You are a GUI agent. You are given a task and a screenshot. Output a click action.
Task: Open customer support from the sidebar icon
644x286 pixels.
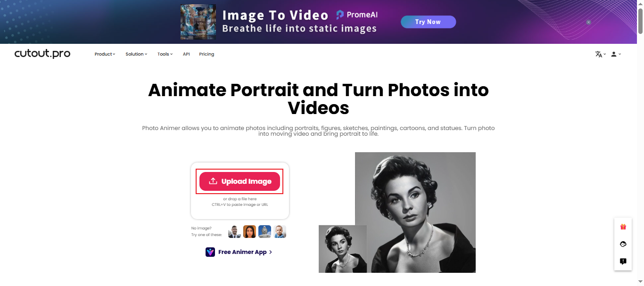623,244
